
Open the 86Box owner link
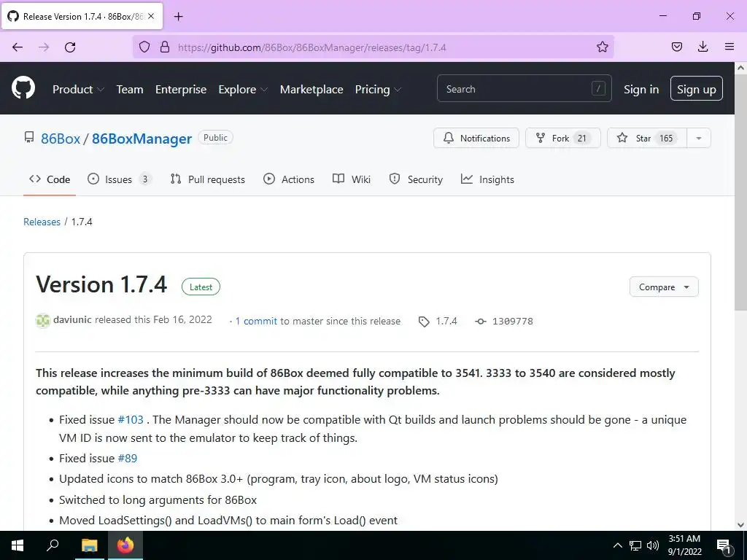pos(61,139)
